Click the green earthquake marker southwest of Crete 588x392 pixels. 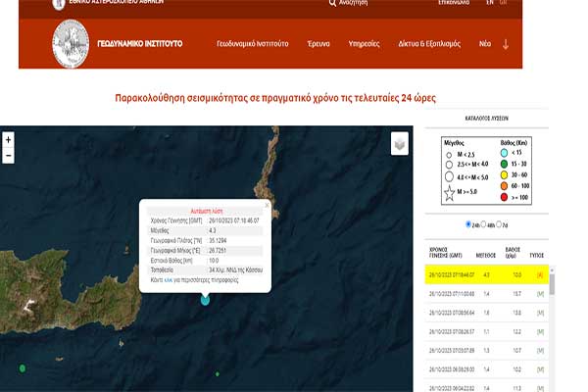tap(22, 368)
